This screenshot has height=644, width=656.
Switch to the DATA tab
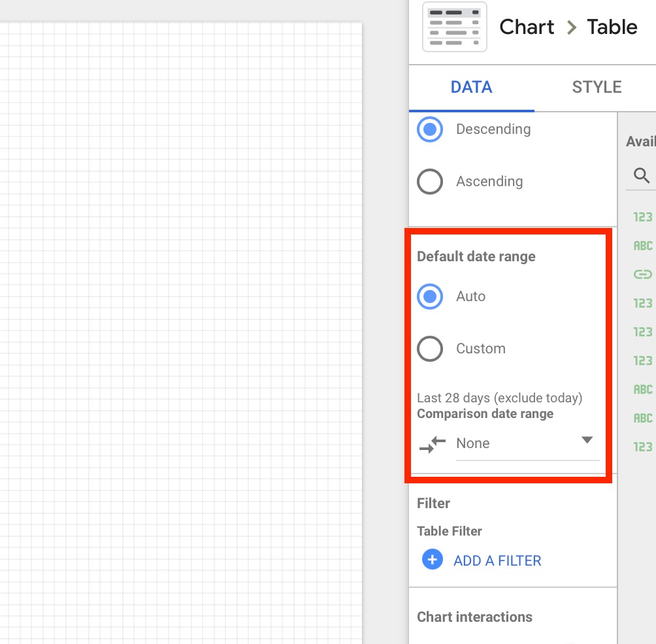tap(471, 88)
